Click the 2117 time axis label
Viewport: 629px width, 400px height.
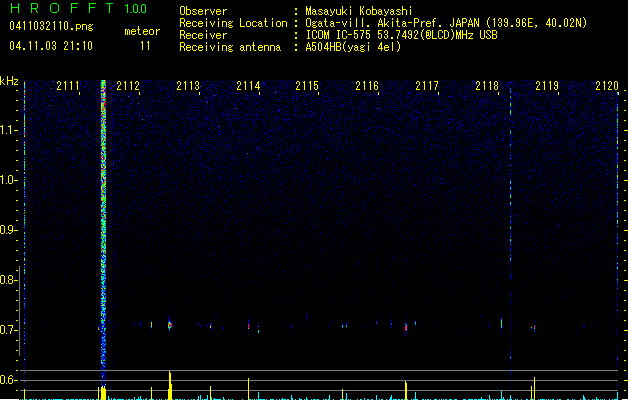click(427, 86)
